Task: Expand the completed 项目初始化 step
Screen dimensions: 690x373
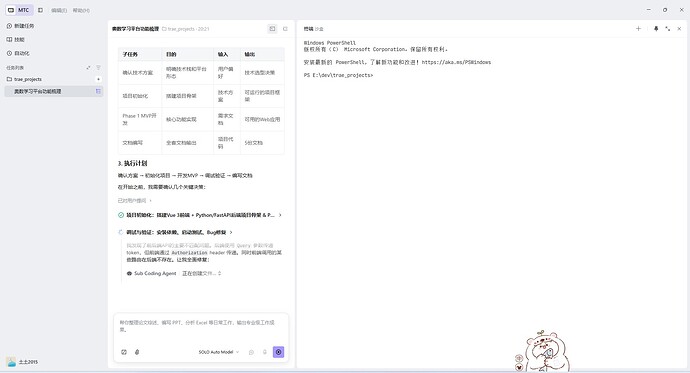Action: point(200,215)
